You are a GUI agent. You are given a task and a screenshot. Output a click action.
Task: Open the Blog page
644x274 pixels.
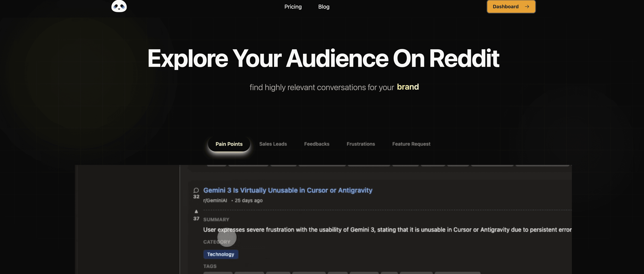tap(324, 7)
